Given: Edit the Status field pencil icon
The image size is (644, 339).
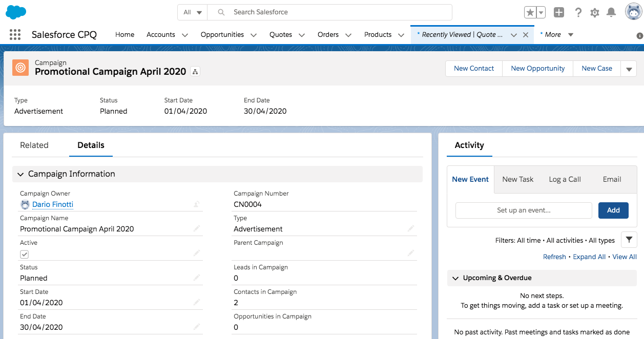Looking at the screenshot, I should click(197, 278).
